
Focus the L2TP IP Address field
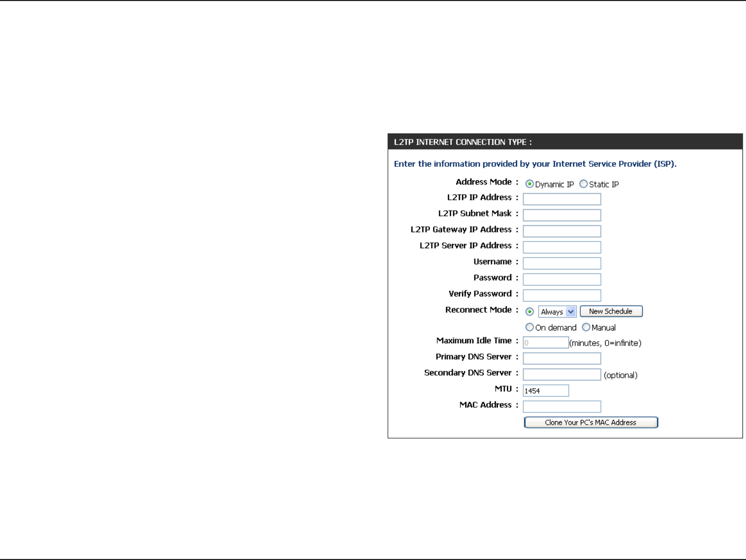pos(562,199)
